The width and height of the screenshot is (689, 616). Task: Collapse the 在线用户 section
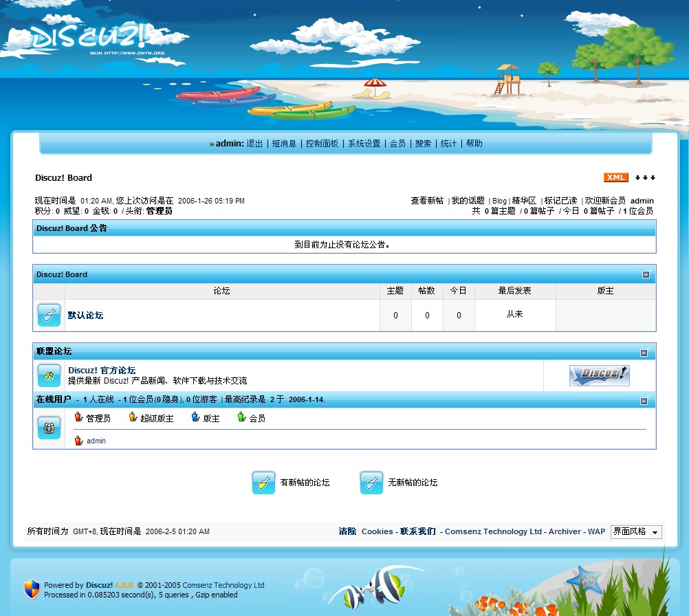coord(644,401)
